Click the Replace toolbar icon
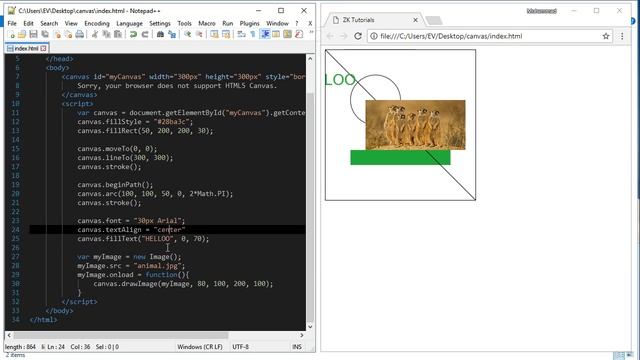 click(172, 35)
